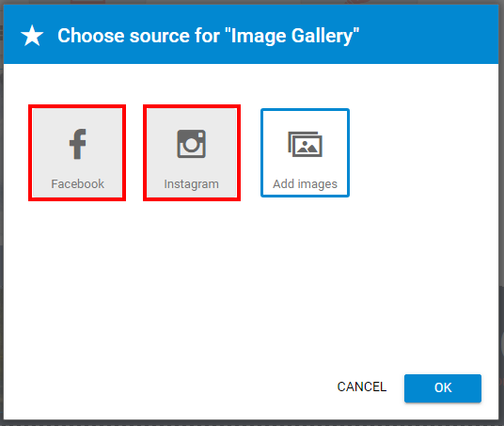Click the 'Add images' text label
This screenshot has height=426, width=504.
point(305,184)
